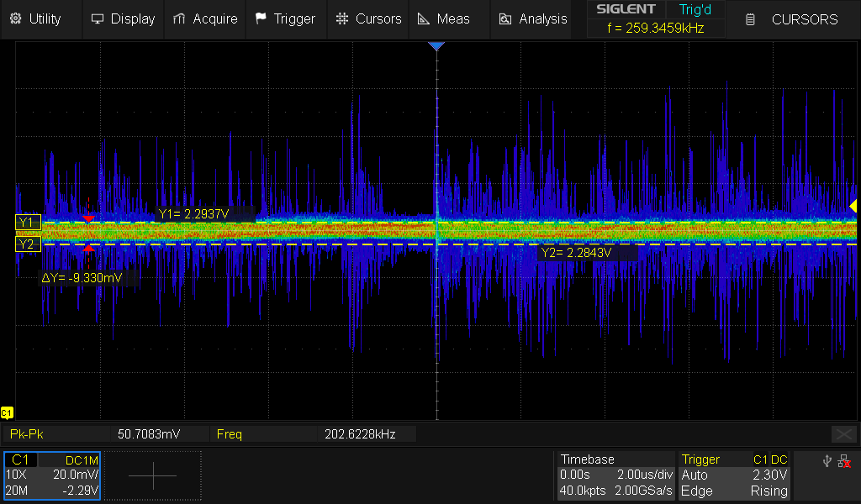Click the Y2 cursor label tag

coord(27,244)
